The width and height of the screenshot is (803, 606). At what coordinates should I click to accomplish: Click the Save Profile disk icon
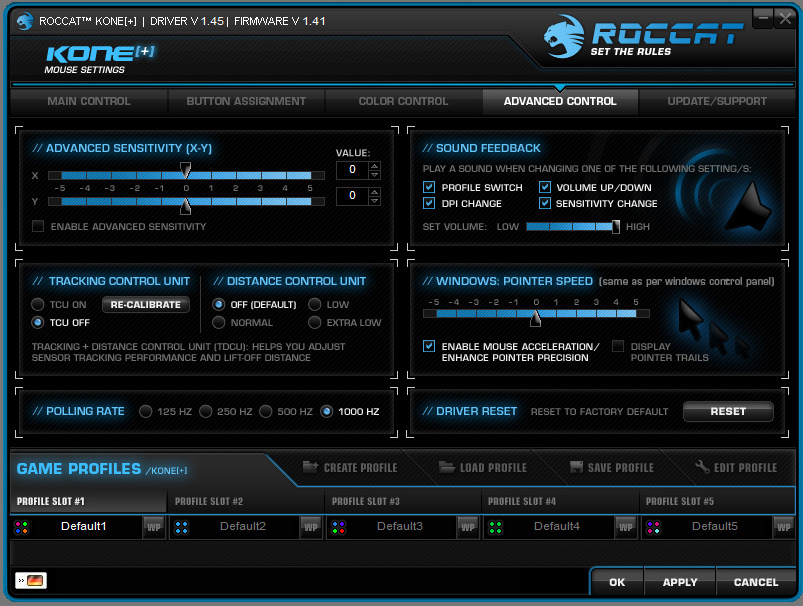click(x=577, y=467)
